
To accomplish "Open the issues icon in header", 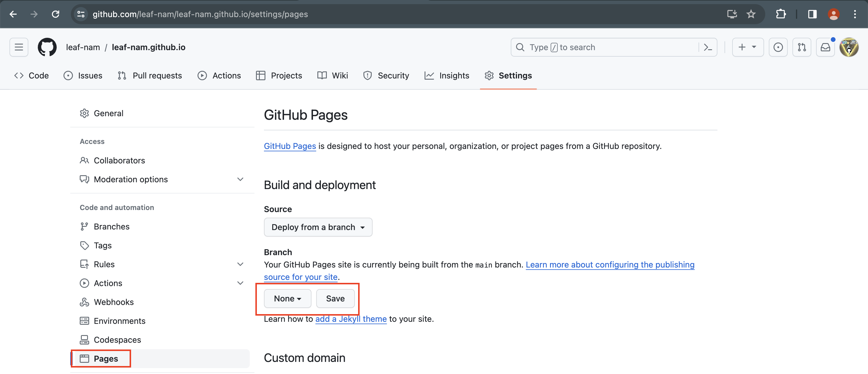I will coord(778,47).
